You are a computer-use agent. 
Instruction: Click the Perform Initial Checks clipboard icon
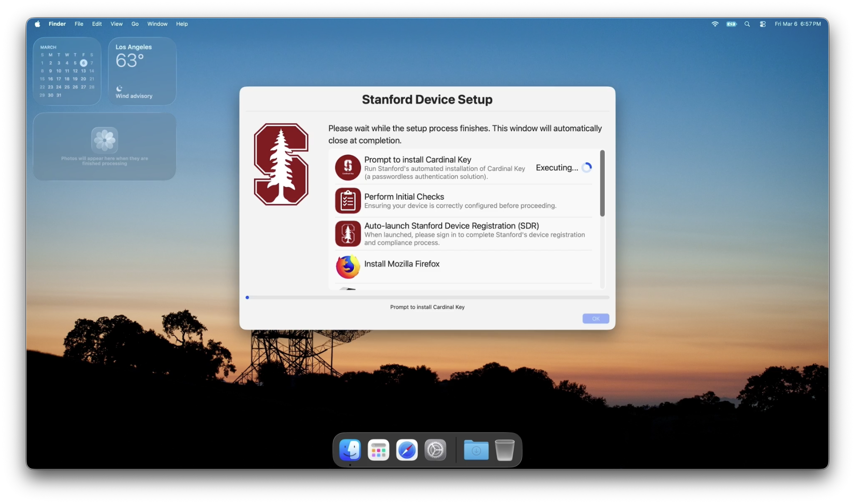coord(347,200)
